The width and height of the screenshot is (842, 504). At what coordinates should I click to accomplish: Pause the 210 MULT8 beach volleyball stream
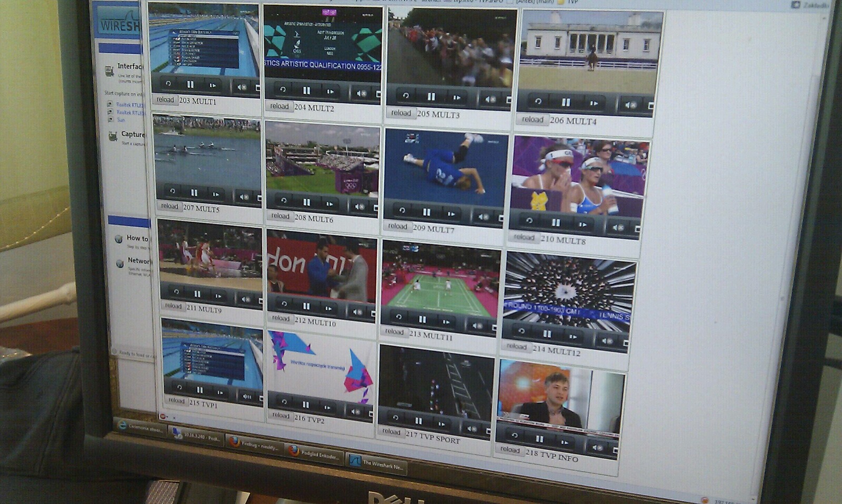(x=556, y=223)
